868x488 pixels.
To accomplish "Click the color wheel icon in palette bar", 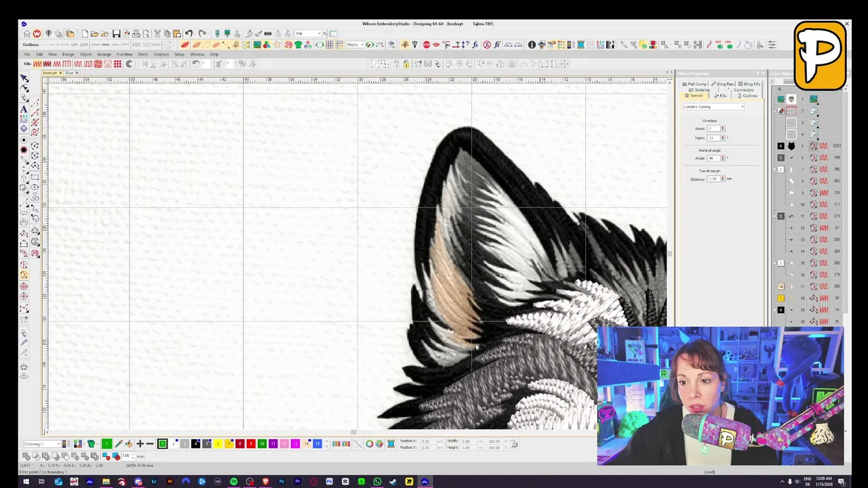I will click(369, 444).
